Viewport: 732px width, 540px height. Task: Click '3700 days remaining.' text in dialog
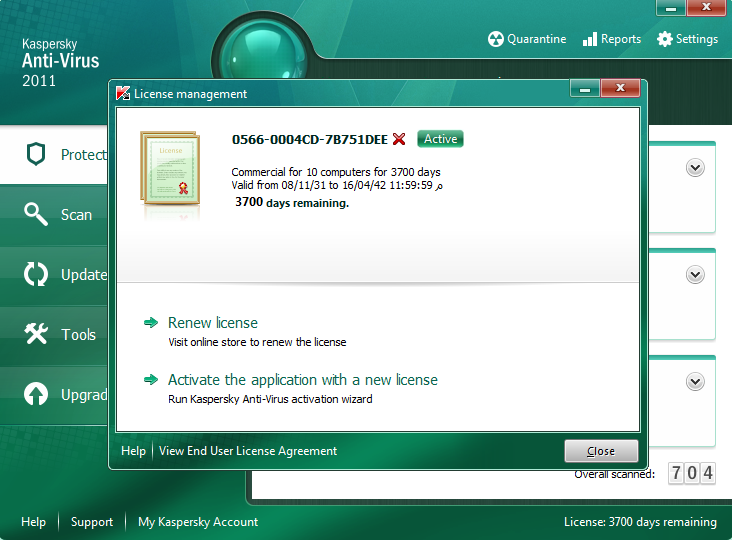click(x=292, y=202)
